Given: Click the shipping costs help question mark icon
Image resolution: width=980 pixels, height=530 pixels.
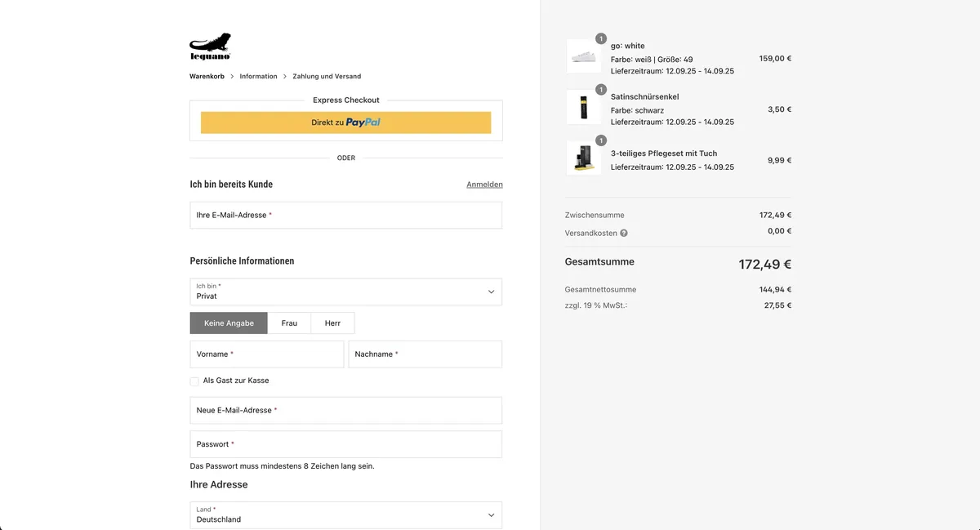Looking at the screenshot, I should (624, 233).
